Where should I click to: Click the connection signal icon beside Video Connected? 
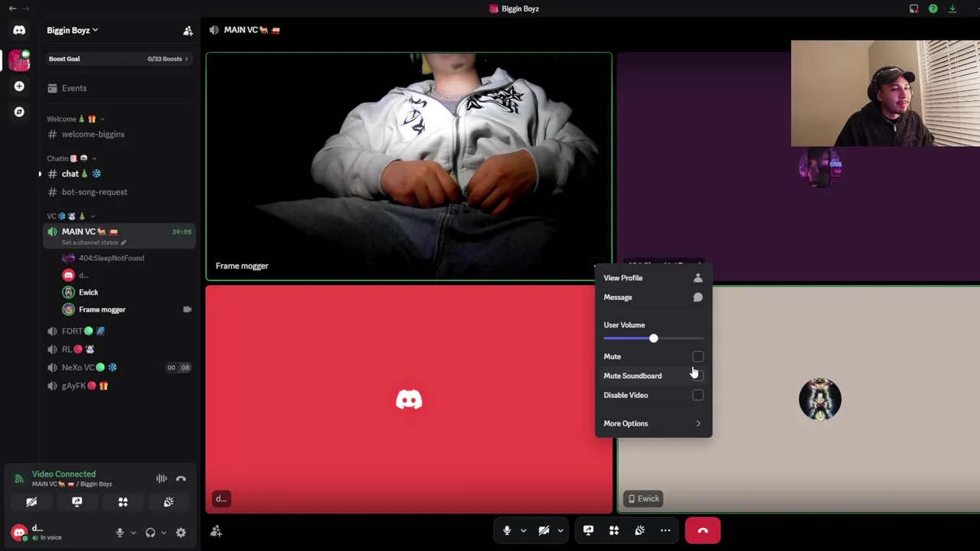coord(18,478)
